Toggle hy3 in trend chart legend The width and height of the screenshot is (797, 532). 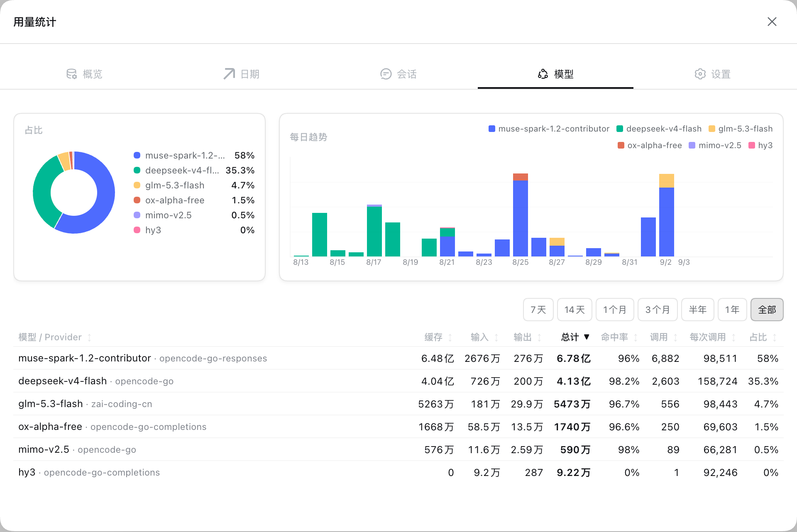click(x=760, y=145)
